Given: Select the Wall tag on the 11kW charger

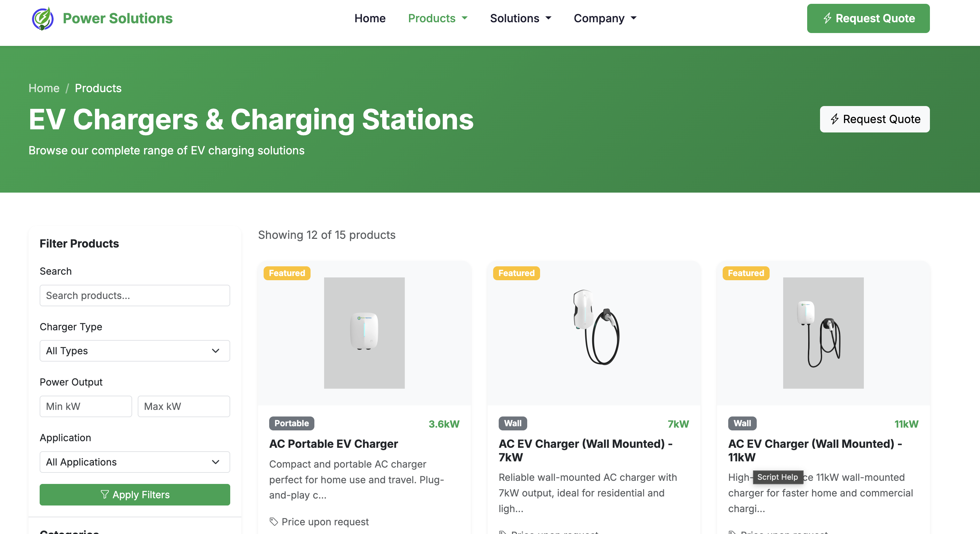Looking at the screenshot, I should click(742, 423).
